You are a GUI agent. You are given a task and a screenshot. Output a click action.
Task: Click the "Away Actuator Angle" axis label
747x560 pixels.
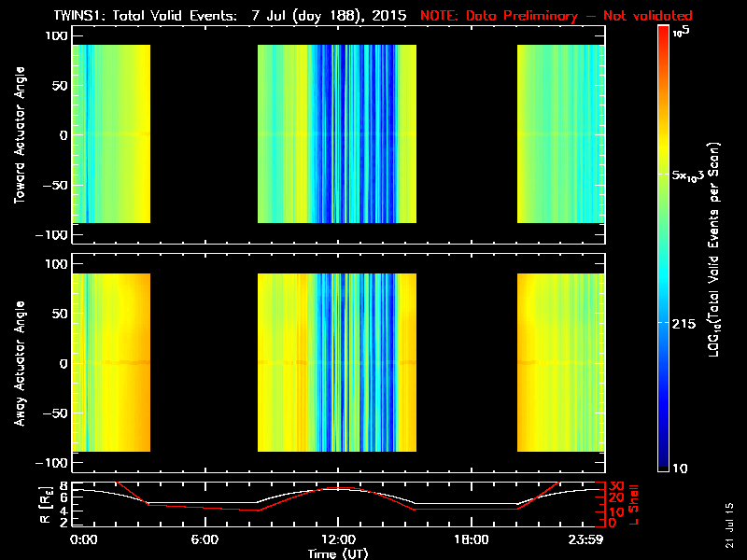coord(19,362)
